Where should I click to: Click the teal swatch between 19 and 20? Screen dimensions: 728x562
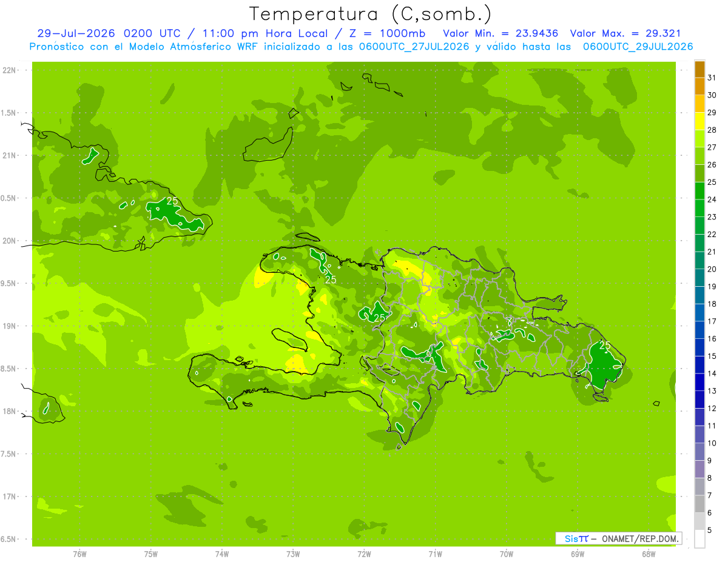point(699,278)
